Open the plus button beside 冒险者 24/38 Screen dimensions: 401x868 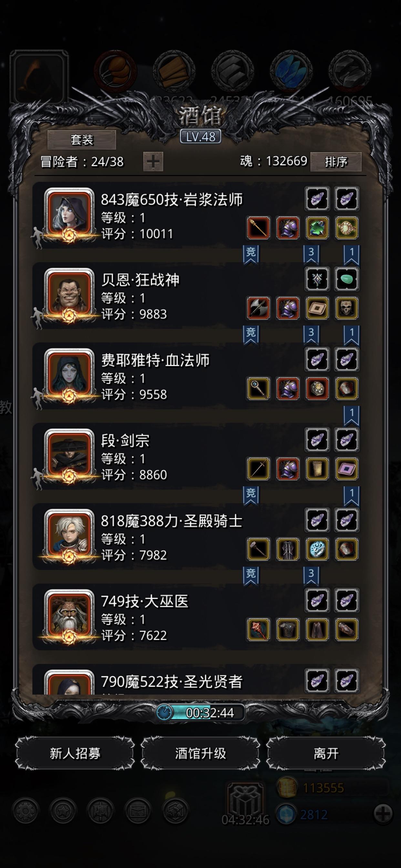pyautogui.click(x=153, y=161)
